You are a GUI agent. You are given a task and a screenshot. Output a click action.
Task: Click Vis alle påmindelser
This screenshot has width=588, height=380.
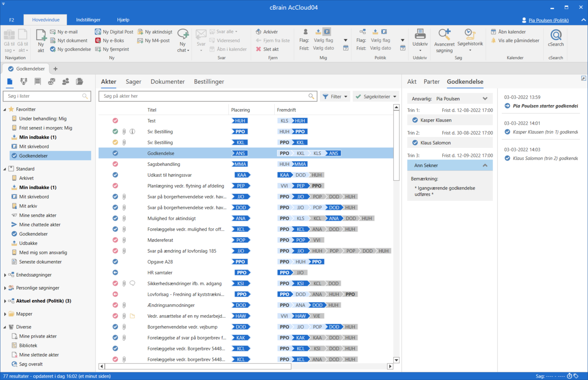(x=515, y=40)
